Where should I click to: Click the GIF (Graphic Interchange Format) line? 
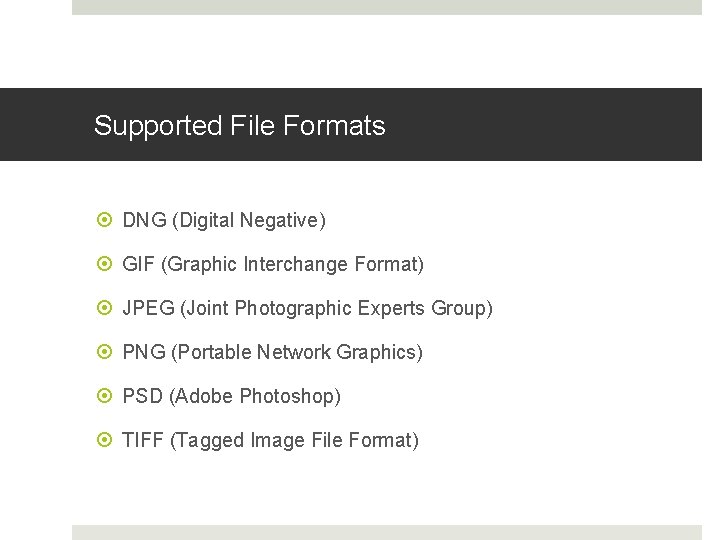click(273, 264)
